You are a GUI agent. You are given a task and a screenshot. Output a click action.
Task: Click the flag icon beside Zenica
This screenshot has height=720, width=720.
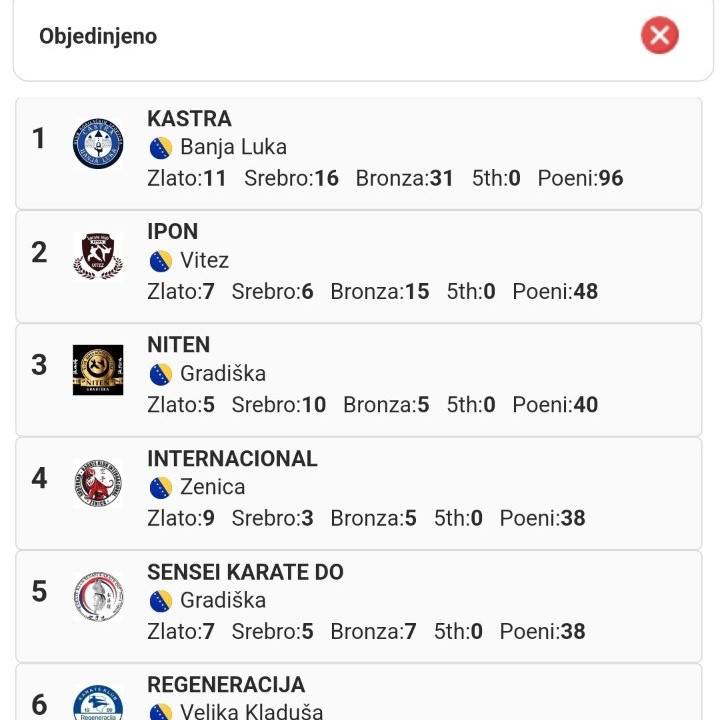click(160, 488)
